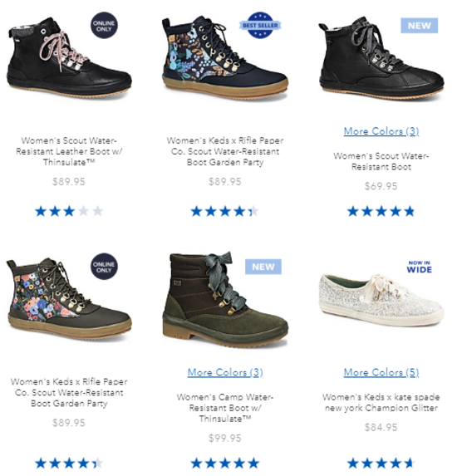Open Keds x kate spade Champion Glitter title
Screen dimensions: 457x476
(381, 402)
